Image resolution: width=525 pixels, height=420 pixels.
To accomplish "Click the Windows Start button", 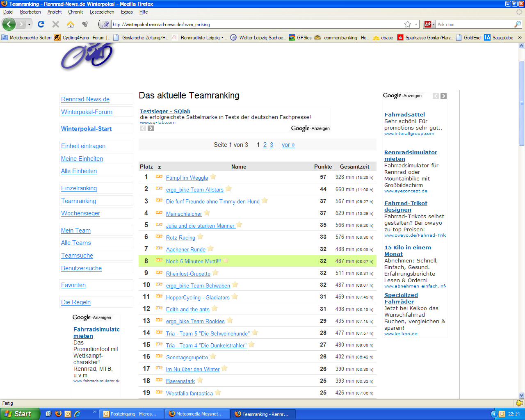I will (20, 414).
